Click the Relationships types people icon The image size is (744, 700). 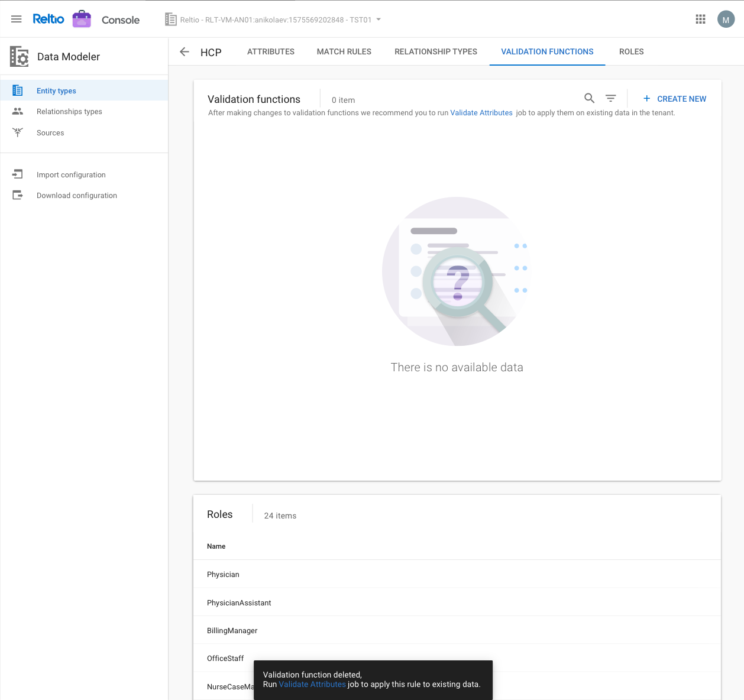tap(18, 111)
